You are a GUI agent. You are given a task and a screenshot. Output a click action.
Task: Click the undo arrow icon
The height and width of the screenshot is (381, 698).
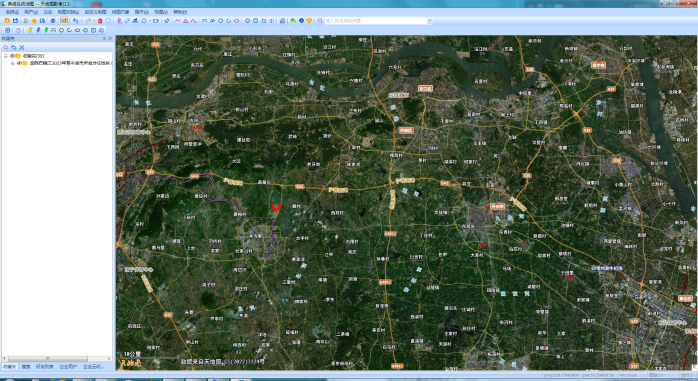(75, 20)
